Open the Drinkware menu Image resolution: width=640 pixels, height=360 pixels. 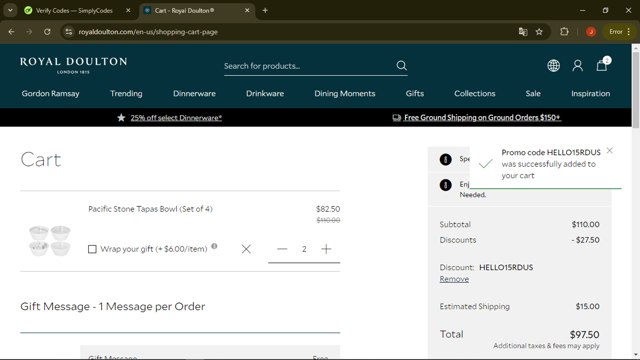pyautogui.click(x=265, y=93)
